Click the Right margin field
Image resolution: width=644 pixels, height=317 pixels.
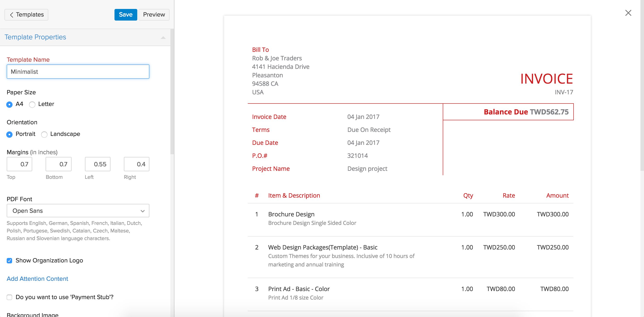[x=136, y=164]
